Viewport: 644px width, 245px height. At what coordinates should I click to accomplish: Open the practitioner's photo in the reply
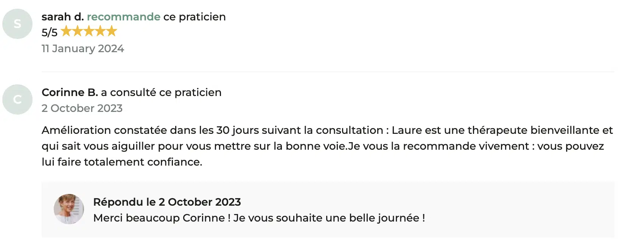(x=69, y=209)
